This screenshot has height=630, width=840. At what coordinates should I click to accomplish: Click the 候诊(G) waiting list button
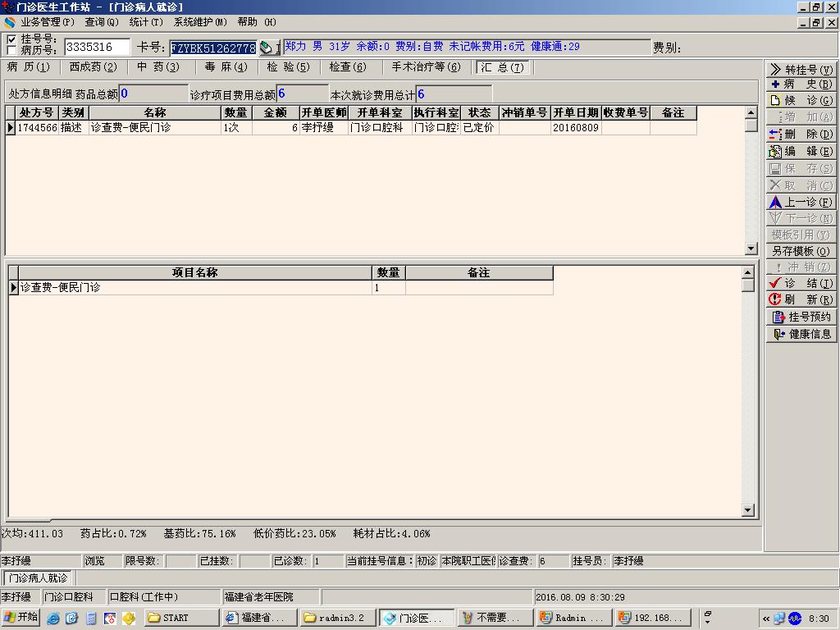pyautogui.click(x=801, y=100)
